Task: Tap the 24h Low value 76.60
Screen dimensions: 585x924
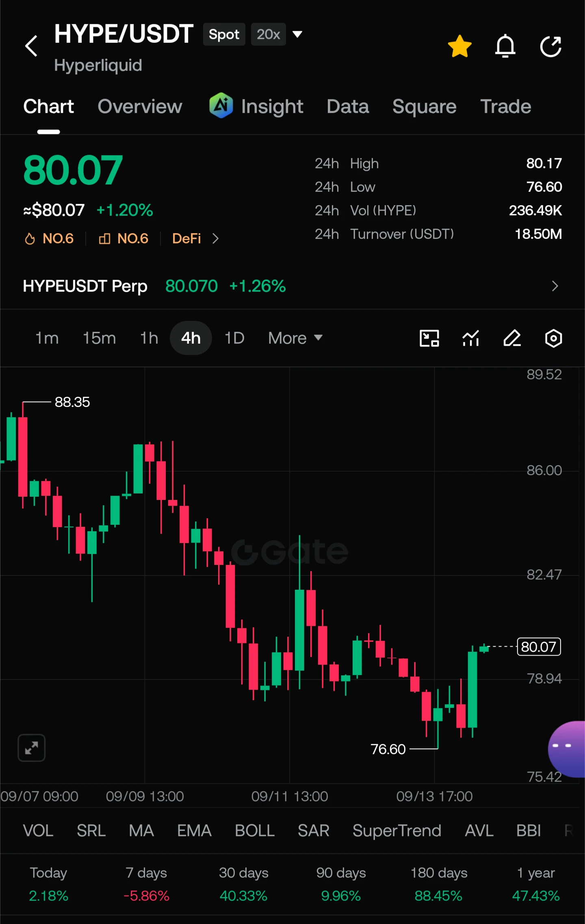Action: (x=544, y=187)
